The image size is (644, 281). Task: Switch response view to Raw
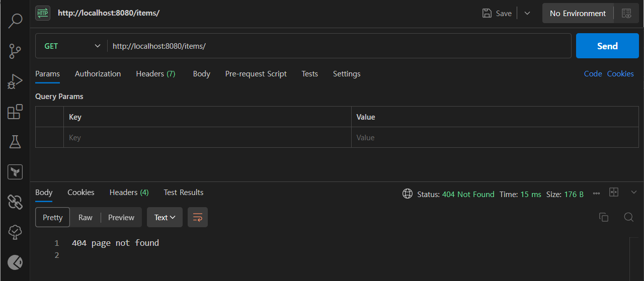(85, 217)
